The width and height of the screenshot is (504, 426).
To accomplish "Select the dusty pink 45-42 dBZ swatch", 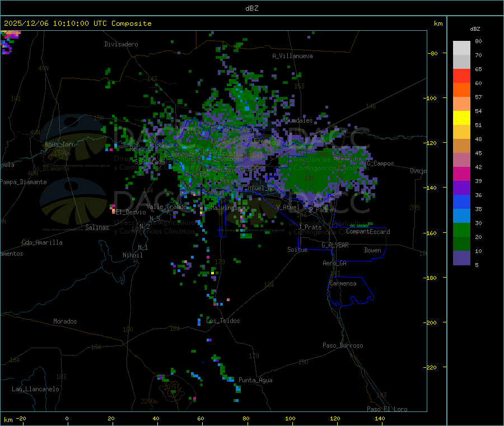I will click(x=461, y=160).
